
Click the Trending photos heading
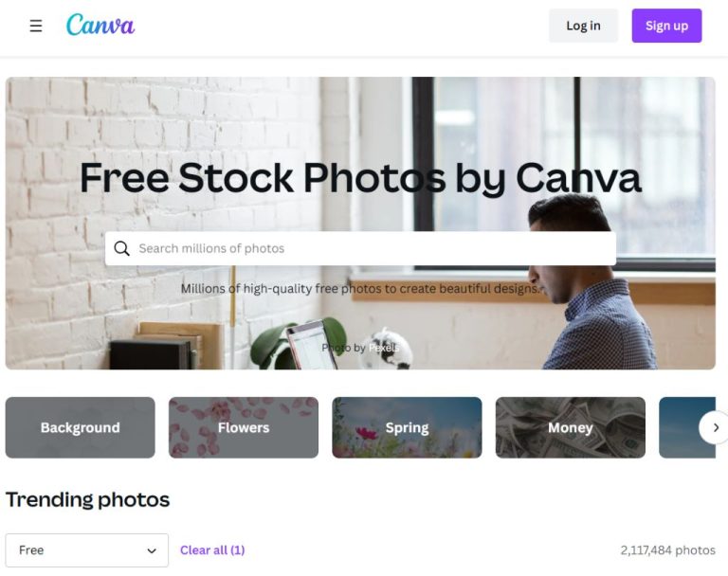click(x=88, y=500)
